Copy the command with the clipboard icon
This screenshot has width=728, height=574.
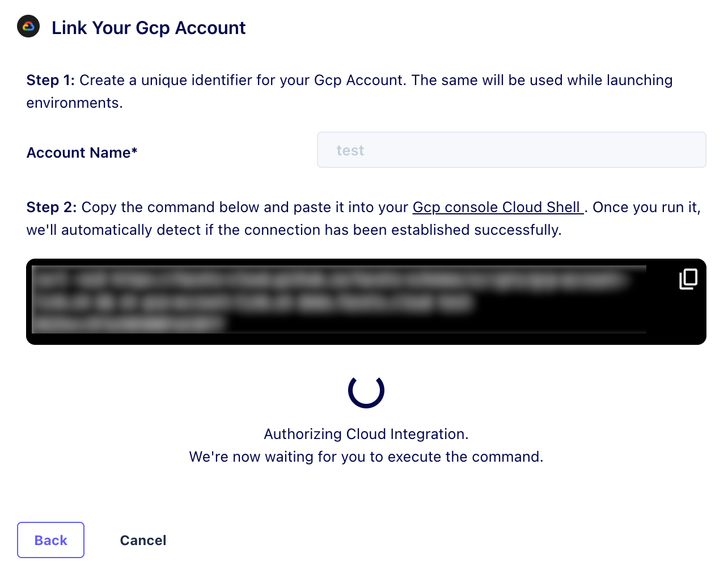point(688,278)
